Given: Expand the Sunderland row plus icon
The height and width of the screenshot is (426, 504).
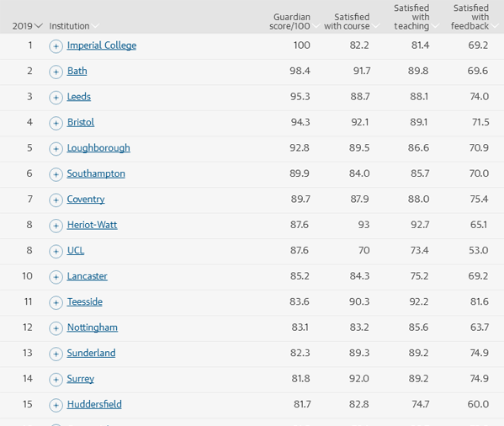Looking at the screenshot, I should tap(56, 354).
